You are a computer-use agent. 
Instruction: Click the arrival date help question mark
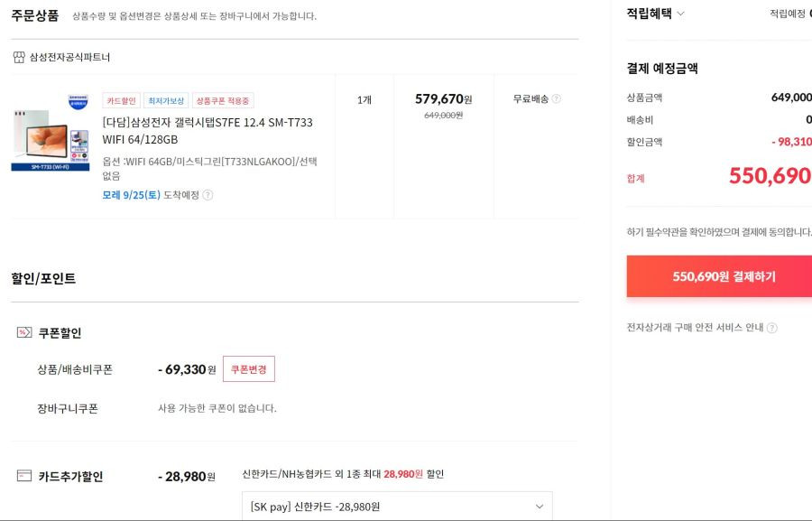pos(208,195)
